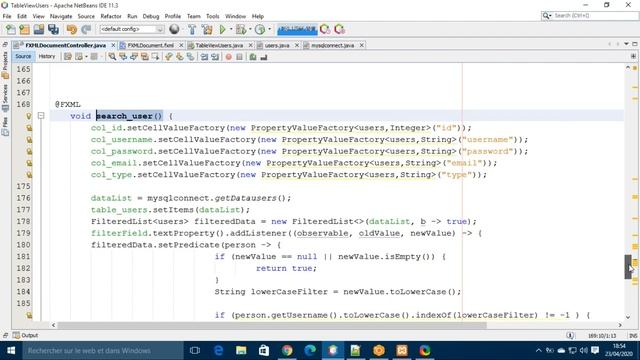Click the lightbulb hint beside search_user line

pyautogui.click(x=29, y=116)
